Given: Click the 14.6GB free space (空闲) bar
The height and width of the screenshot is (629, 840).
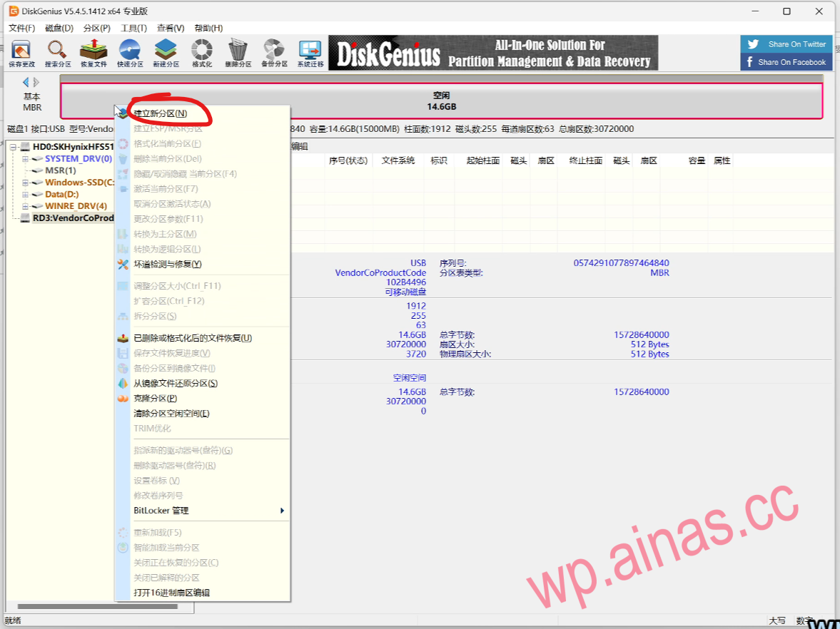Looking at the screenshot, I should click(x=442, y=101).
